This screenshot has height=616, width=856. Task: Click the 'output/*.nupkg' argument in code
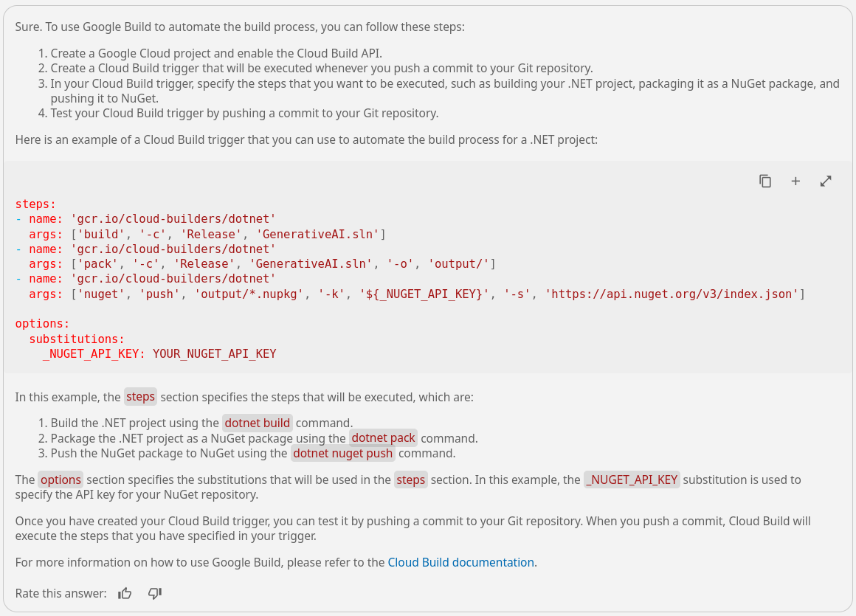(249, 294)
